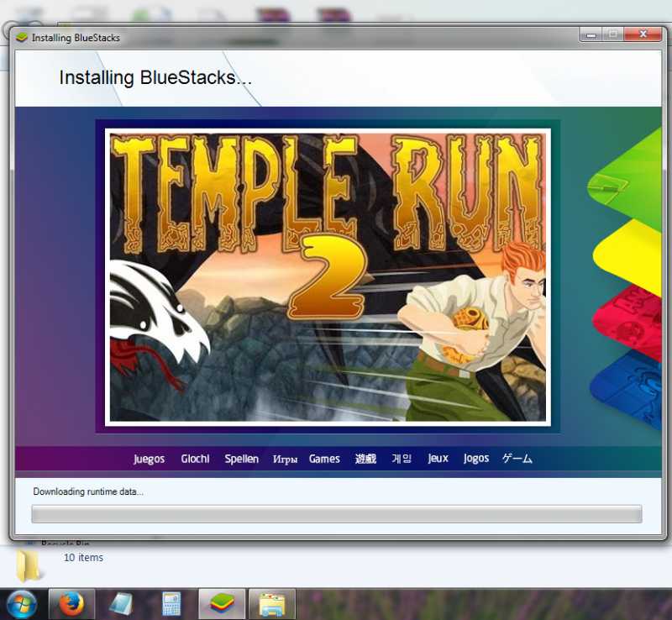Open Windows Explorer from the taskbar
This screenshot has height=620, width=672.
tap(273, 602)
